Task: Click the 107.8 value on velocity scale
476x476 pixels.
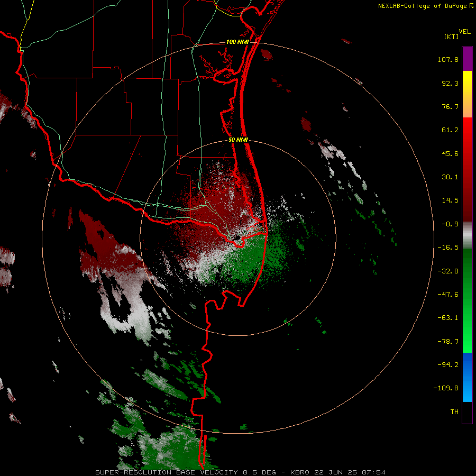Action: click(448, 59)
